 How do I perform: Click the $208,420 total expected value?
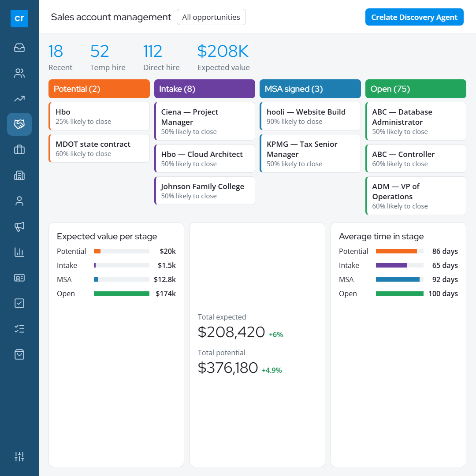pyautogui.click(x=231, y=332)
